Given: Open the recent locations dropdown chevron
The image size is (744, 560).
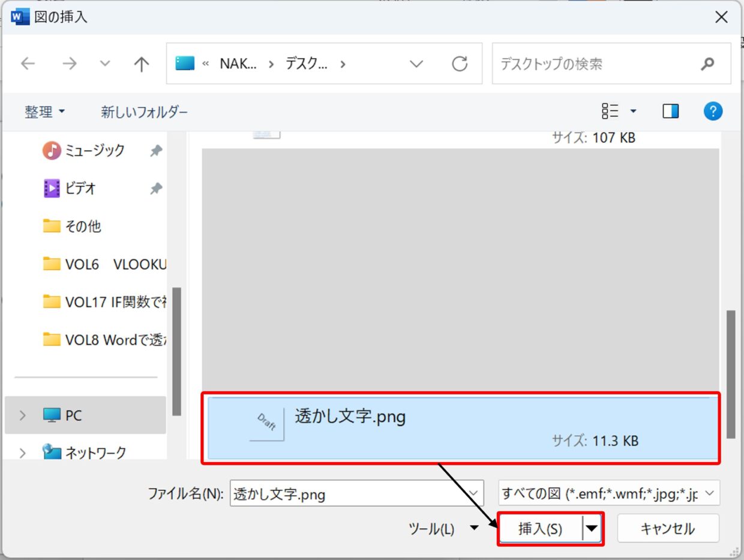Looking at the screenshot, I should (x=105, y=64).
